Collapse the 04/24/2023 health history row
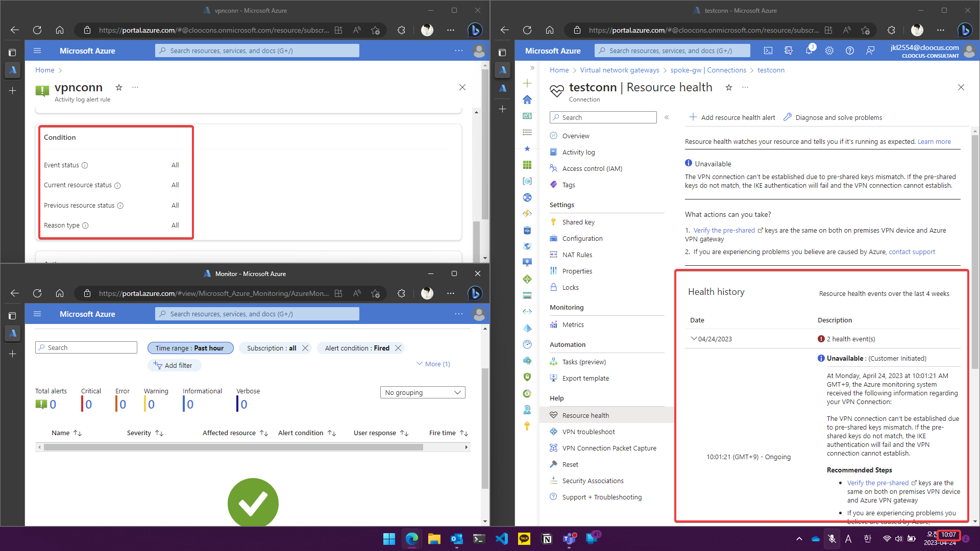Viewport: 980px width, 551px height. coord(694,339)
